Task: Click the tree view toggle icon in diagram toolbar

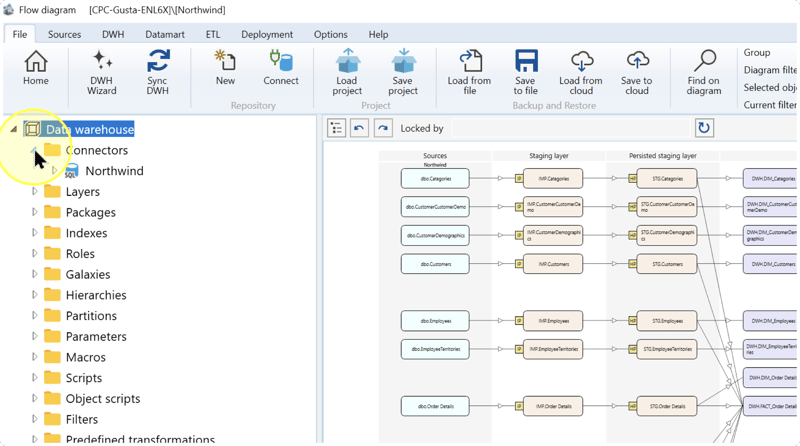Action: coord(336,128)
